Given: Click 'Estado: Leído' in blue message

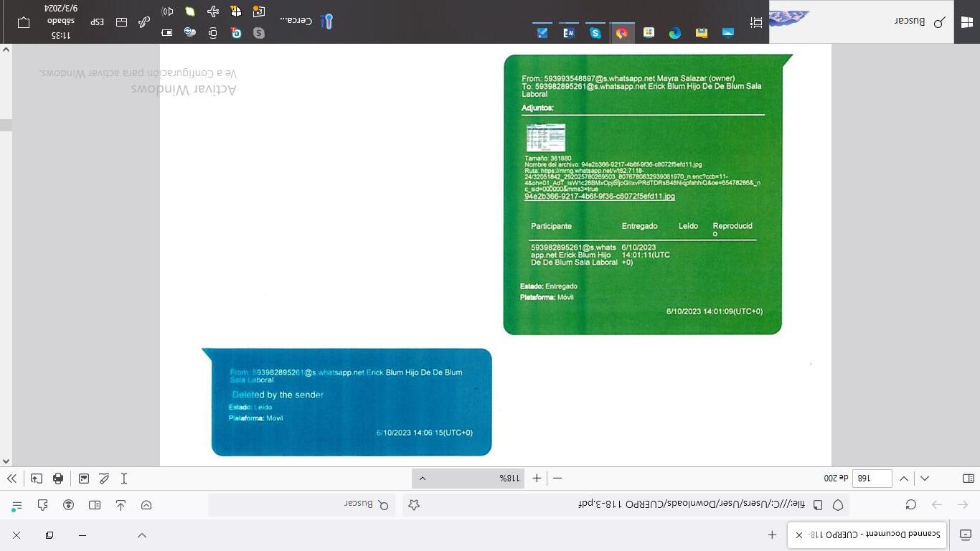Looking at the screenshot, I should point(250,408).
